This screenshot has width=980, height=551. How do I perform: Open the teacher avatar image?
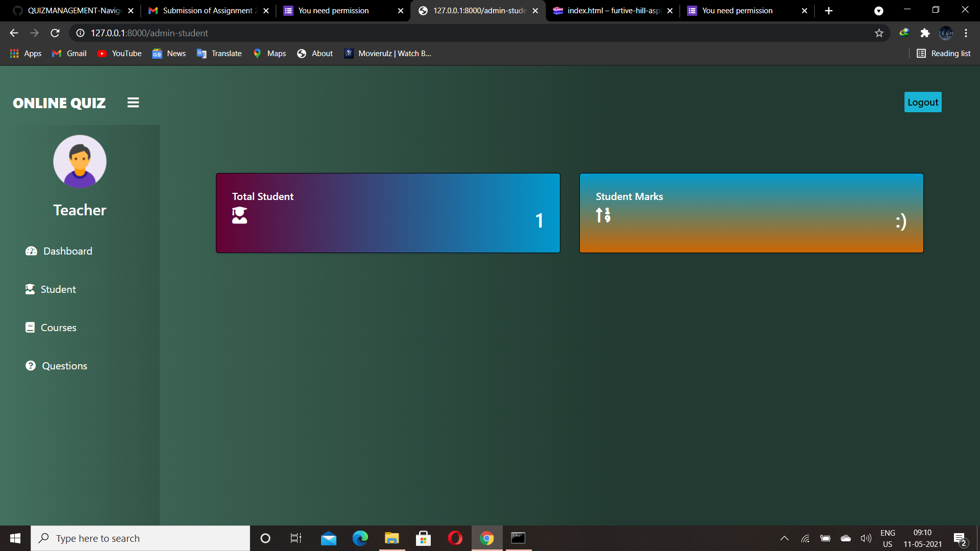pos(80,162)
